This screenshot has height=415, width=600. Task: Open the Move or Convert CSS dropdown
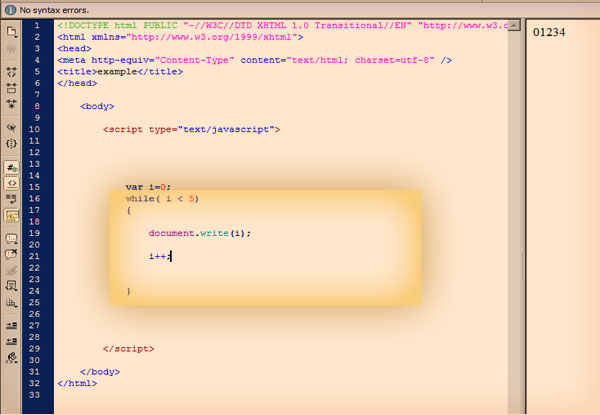[x=11, y=302]
